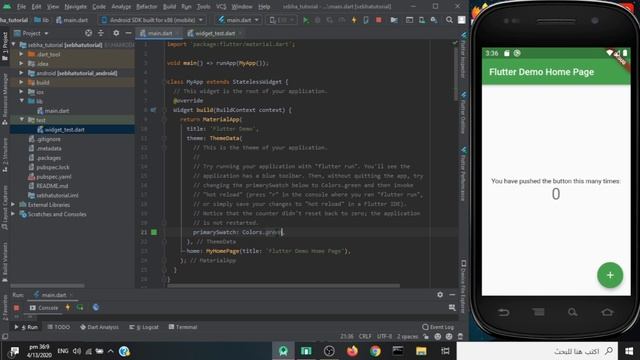Select pubspec.yaml in project tree
640x360 pixels.
pyautogui.click(x=53, y=177)
